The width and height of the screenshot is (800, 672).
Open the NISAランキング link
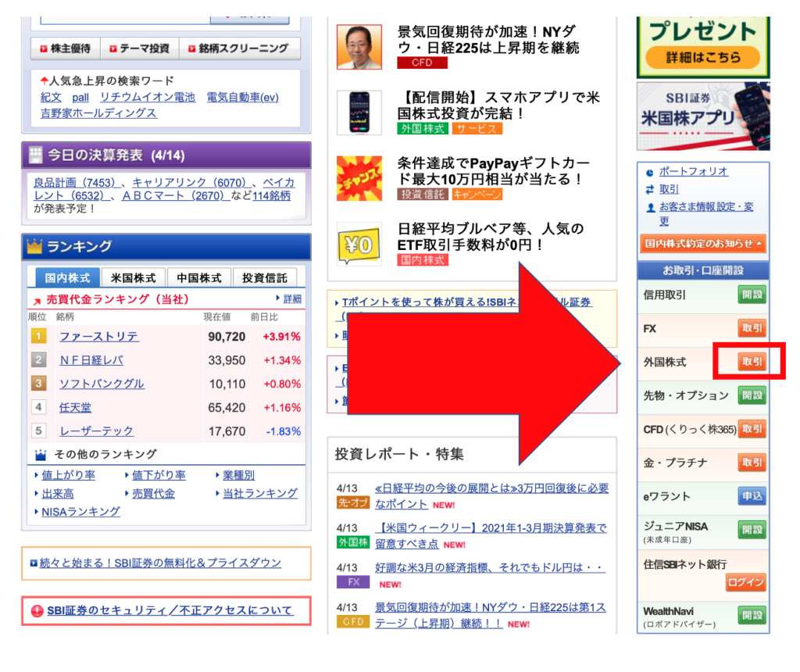click(x=80, y=512)
